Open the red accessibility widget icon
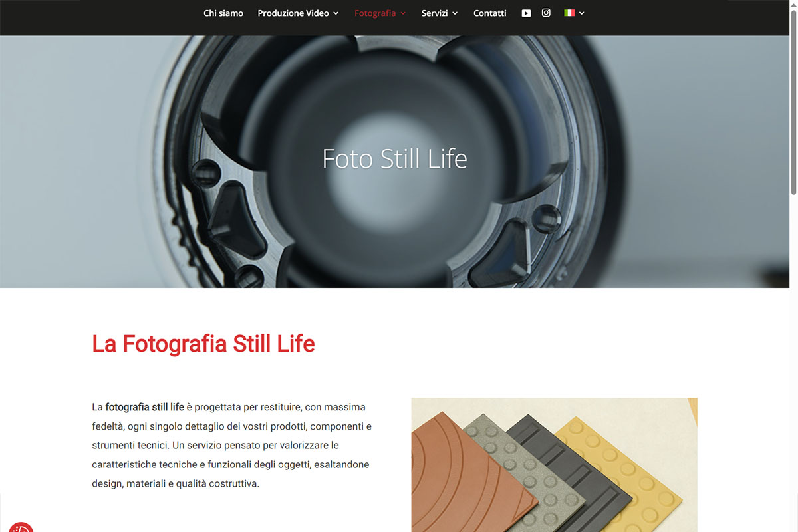 click(20, 527)
